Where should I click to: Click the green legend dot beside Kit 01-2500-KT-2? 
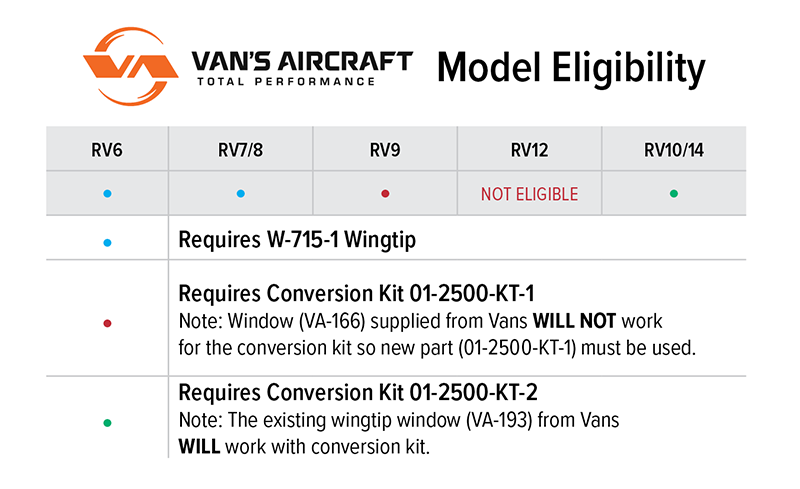click(x=107, y=423)
